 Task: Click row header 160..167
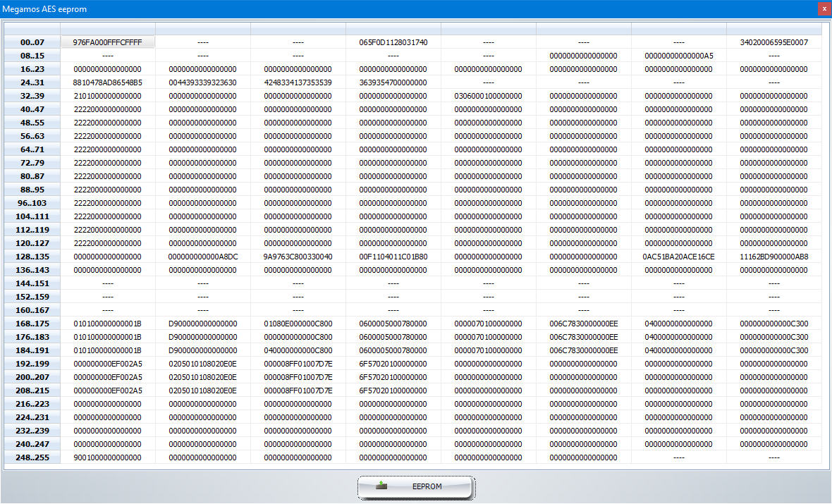coord(32,310)
